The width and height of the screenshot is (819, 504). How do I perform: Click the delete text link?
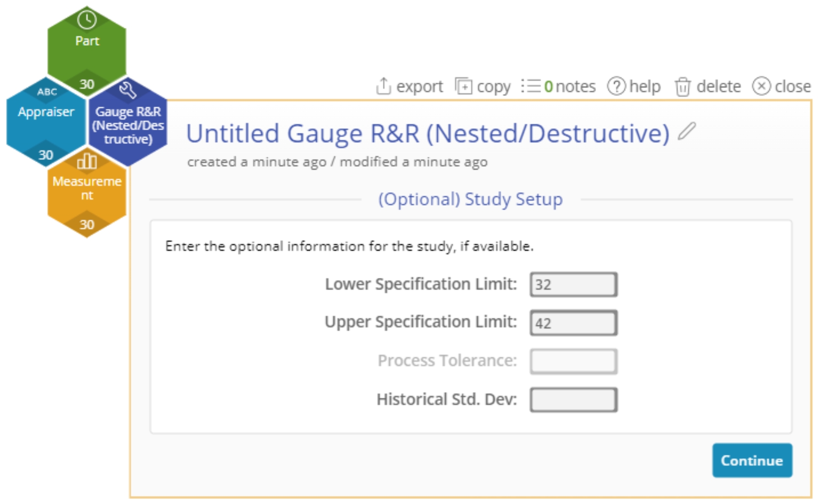click(718, 86)
